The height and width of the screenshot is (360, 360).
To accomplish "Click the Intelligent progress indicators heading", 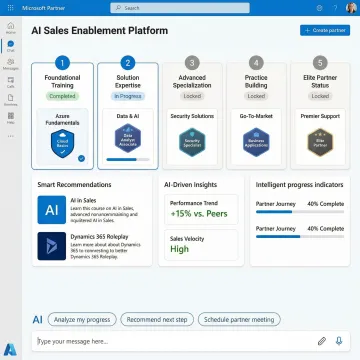I will 299,185.
